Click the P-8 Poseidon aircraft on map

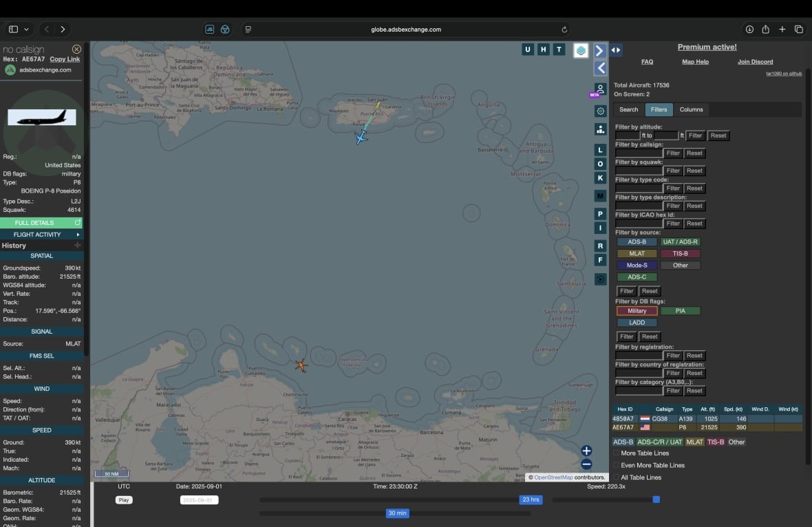[361, 138]
